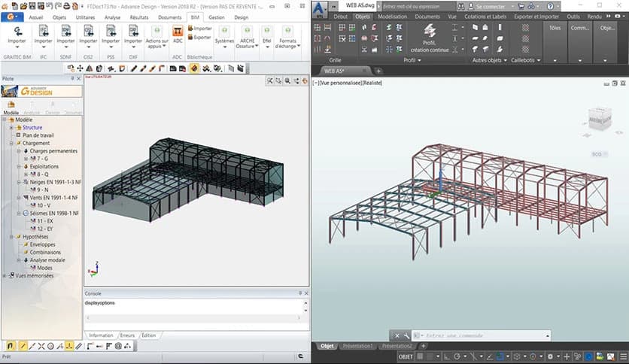Click the displayoptions console text
This screenshot has width=629, height=364.
100,303
